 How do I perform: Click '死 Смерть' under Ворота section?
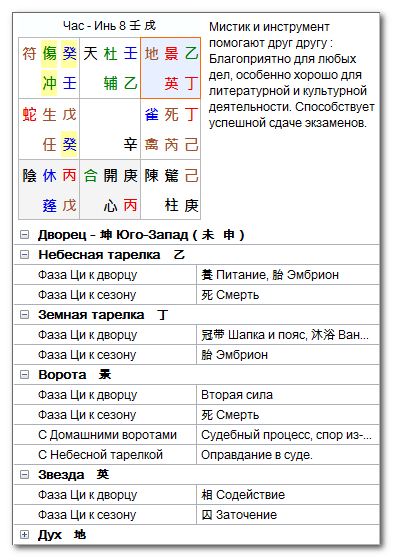[x=230, y=415]
